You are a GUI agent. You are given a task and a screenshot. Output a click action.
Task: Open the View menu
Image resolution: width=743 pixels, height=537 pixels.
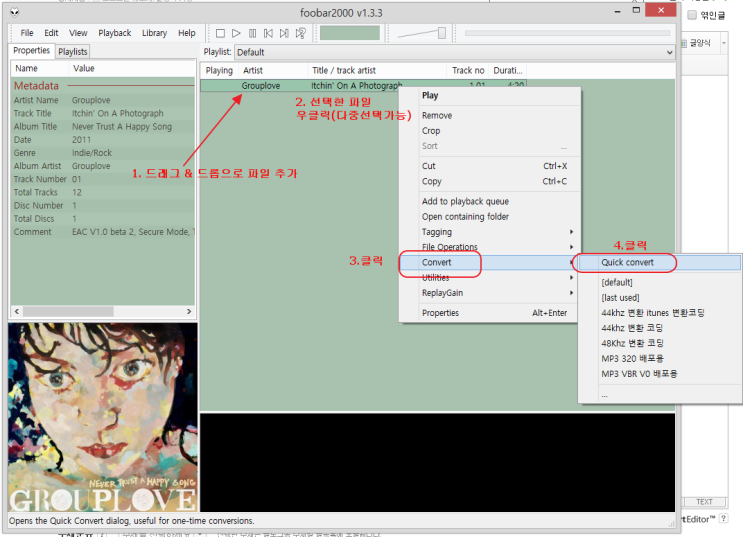(x=78, y=33)
